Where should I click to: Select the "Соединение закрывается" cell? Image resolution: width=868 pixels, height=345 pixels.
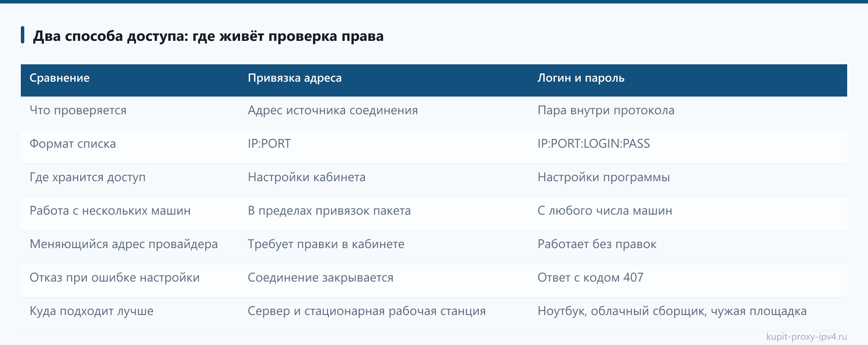tap(321, 278)
